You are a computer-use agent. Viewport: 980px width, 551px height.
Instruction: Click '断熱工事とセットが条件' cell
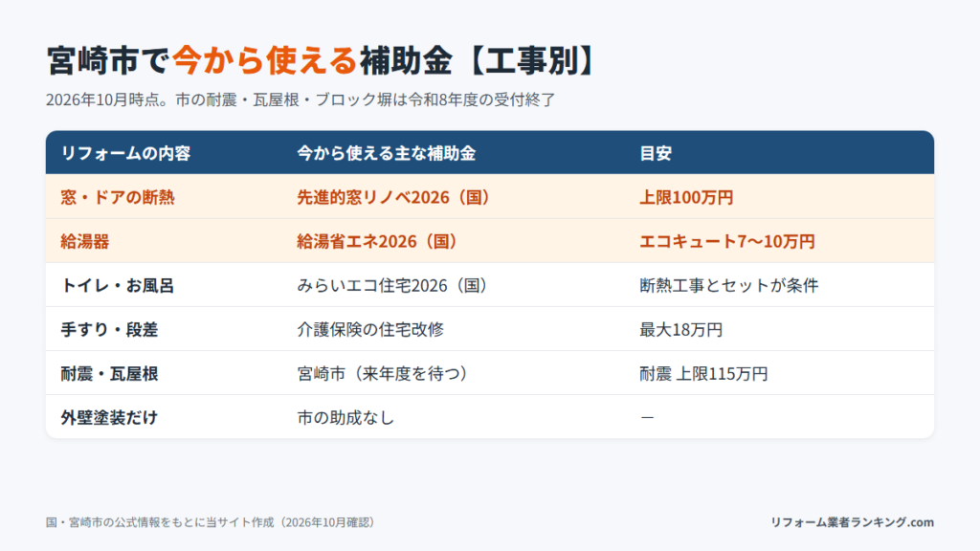pos(728,285)
